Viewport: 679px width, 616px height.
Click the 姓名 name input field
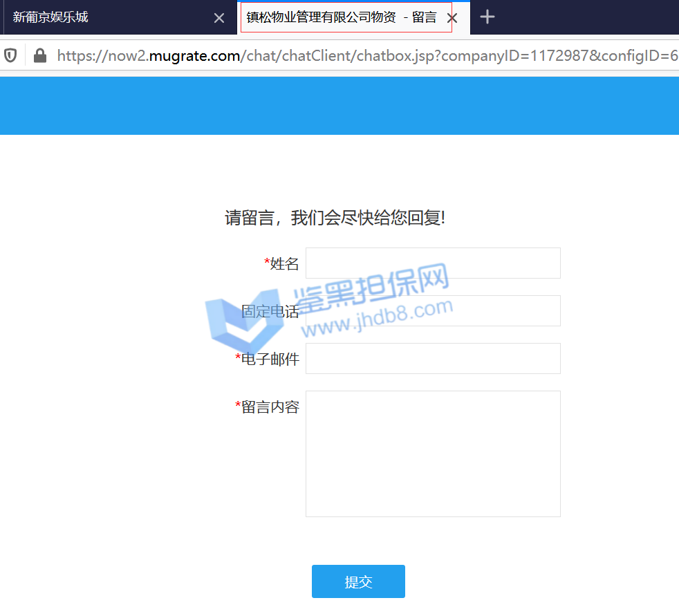pyautogui.click(x=433, y=263)
